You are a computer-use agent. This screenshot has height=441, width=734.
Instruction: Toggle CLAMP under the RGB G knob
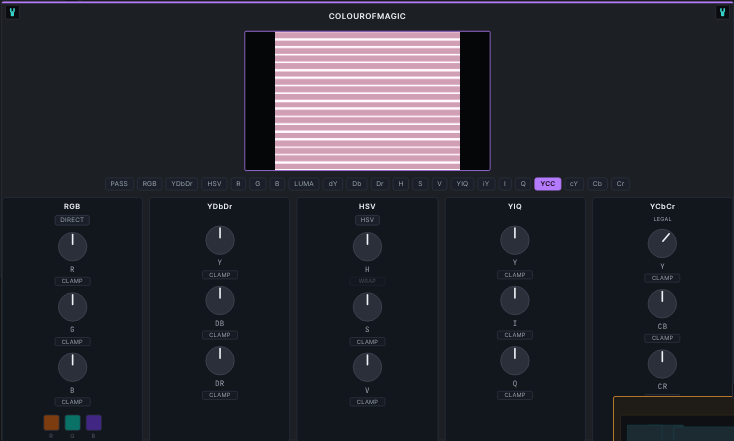tap(72, 342)
